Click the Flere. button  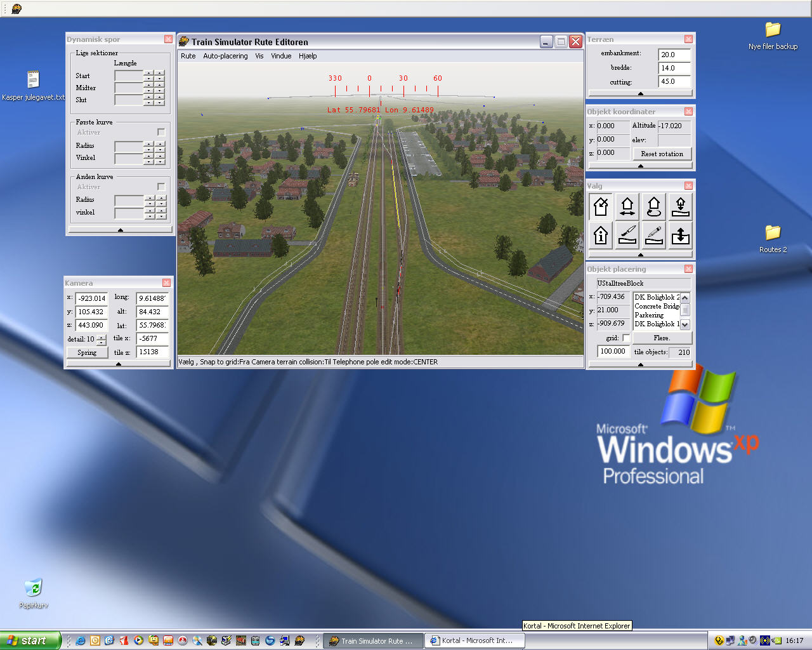tap(662, 338)
